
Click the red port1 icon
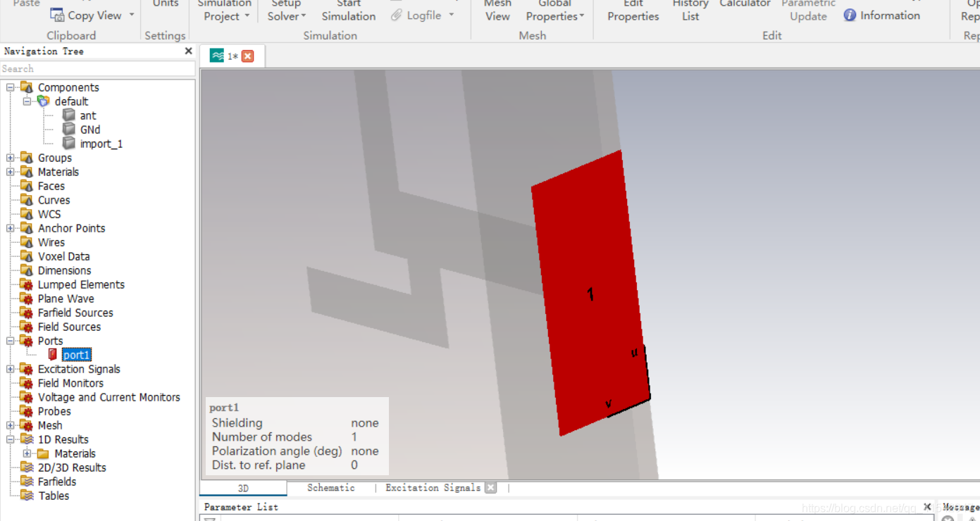(x=52, y=355)
